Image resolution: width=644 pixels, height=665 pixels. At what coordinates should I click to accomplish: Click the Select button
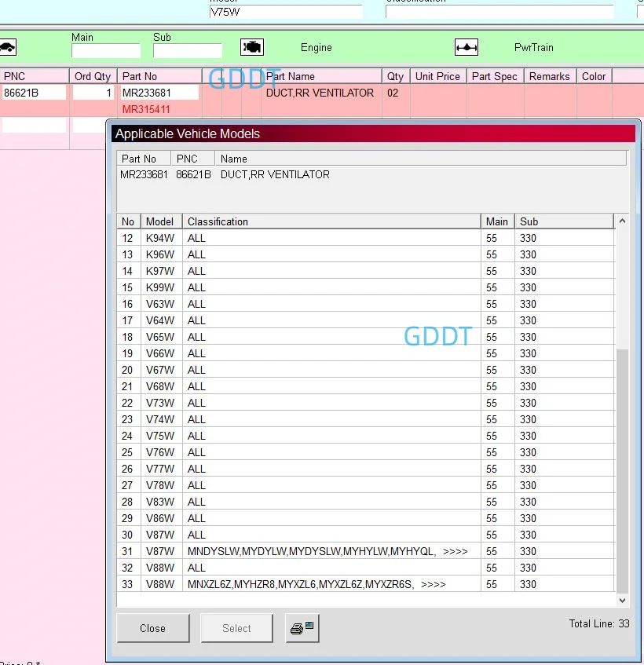click(x=236, y=628)
